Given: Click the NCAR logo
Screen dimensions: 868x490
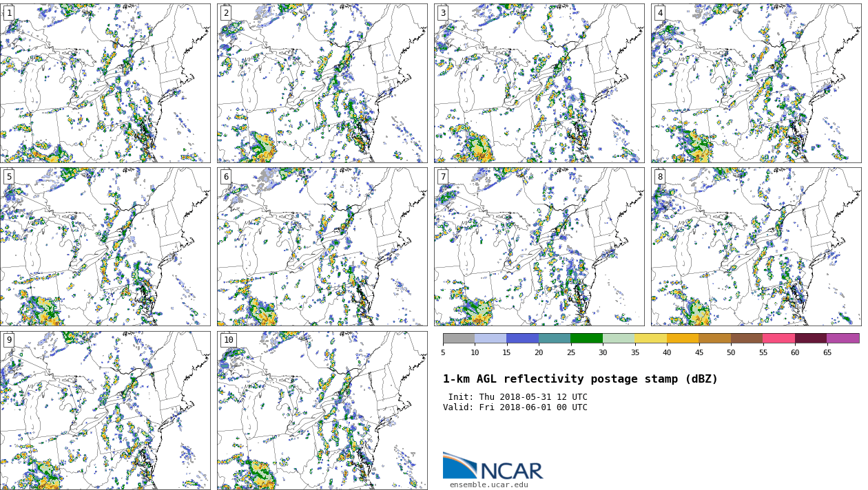Looking at the screenshot, I should 493,466.
